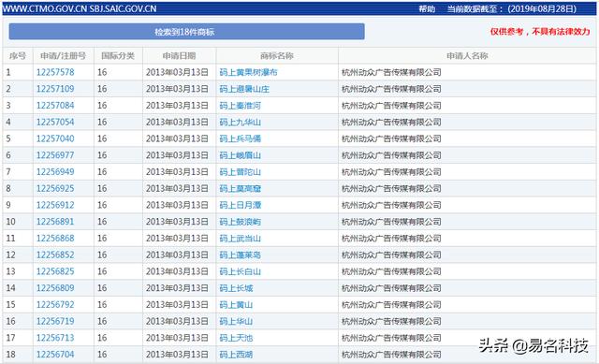Open registration number 12257040 link

[x=55, y=138]
